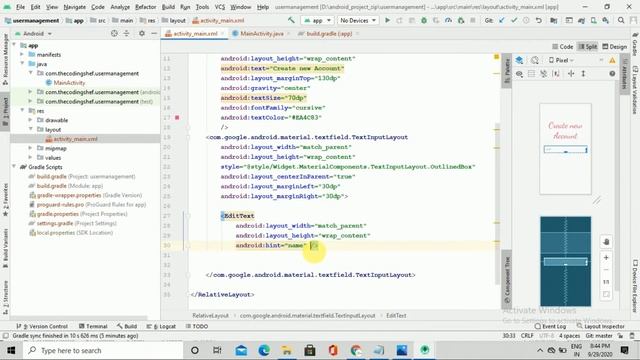
Task: Open the AVD Manager toolbar icon
Action: [593, 20]
